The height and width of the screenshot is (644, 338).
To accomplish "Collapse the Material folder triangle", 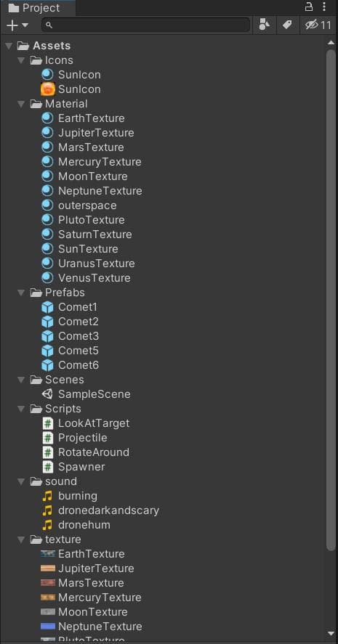I will click(21, 104).
